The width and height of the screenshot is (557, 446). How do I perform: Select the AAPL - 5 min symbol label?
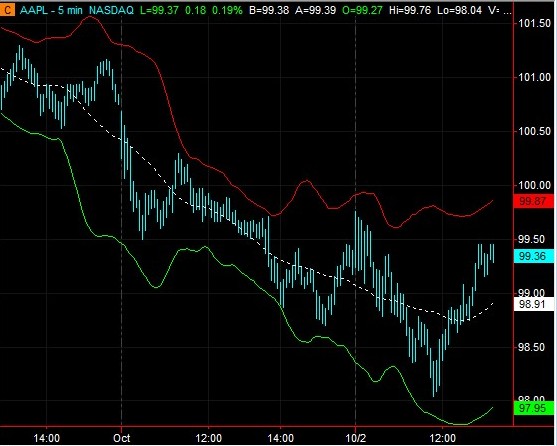pos(51,10)
